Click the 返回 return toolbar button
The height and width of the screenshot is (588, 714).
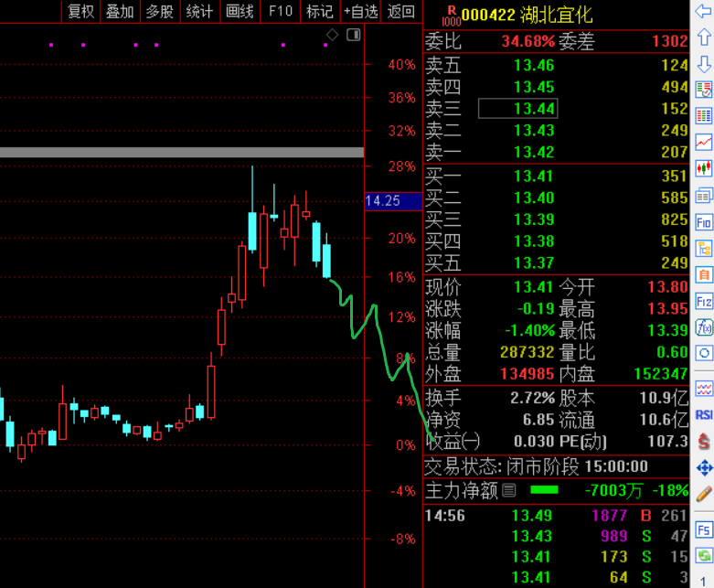400,11
